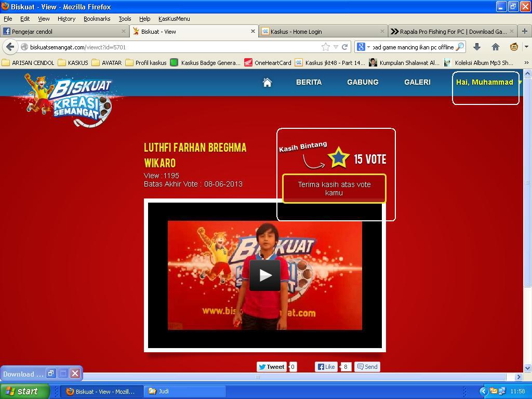The width and height of the screenshot is (532, 399).
Task: Open the Profil kaskus bookmark folder
Action: [146, 63]
